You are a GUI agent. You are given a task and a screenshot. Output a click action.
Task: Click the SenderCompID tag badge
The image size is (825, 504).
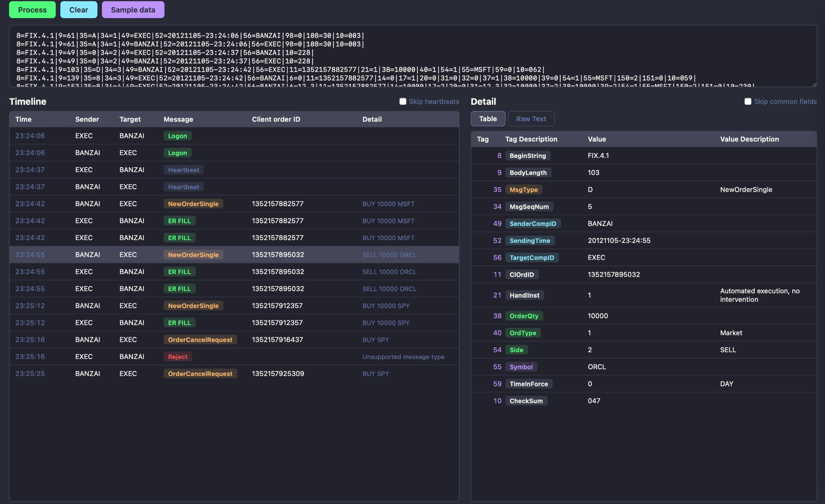533,223
